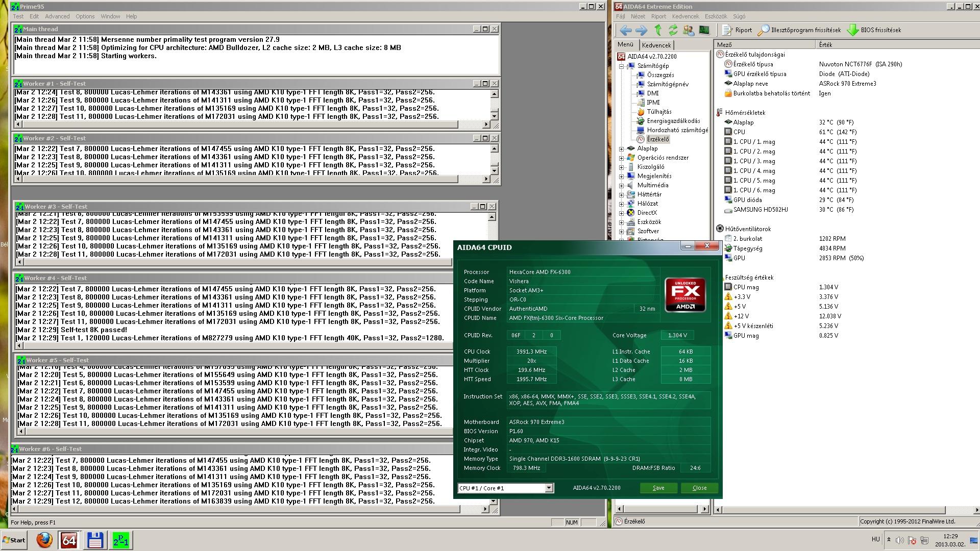Expand the DirectX tree node

622,213
